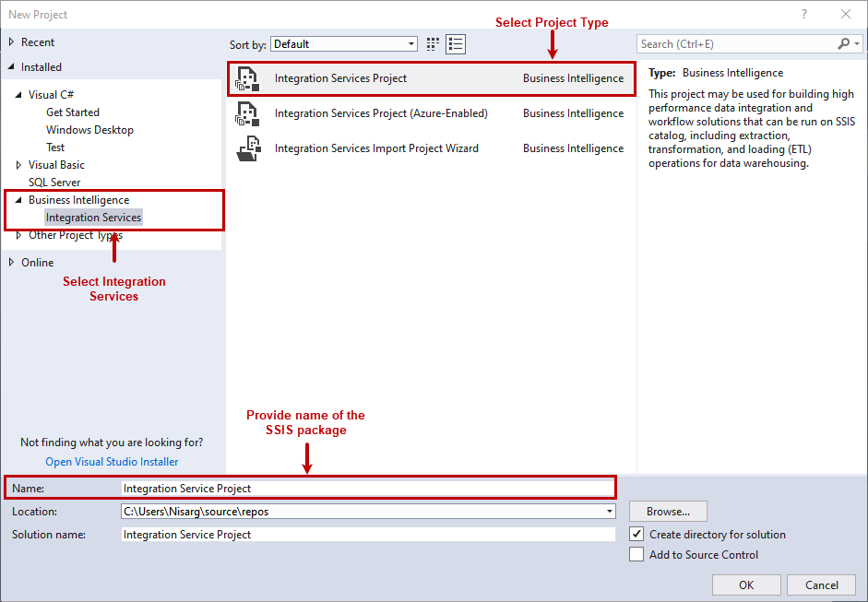The width and height of the screenshot is (868, 602).
Task: Click the Azure-Enabled project template icon
Action: (247, 113)
